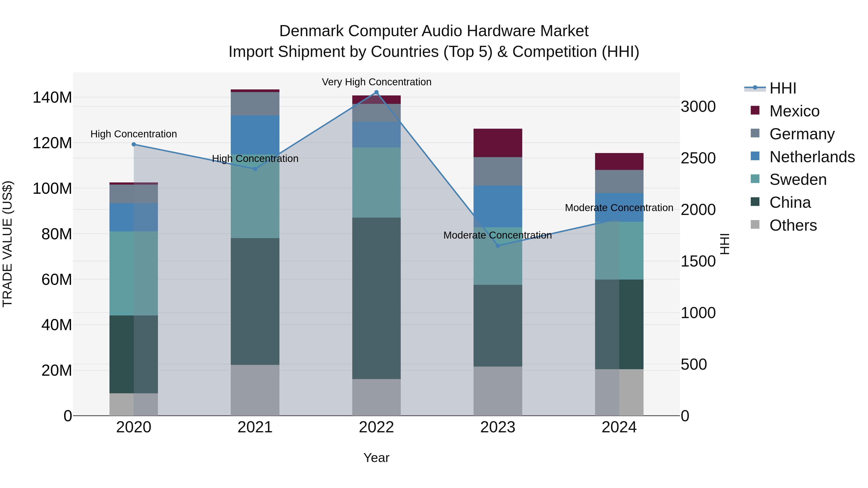The image size is (868, 488).
Task: Click the 20M y-axis tick label
Action: (57, 370)
